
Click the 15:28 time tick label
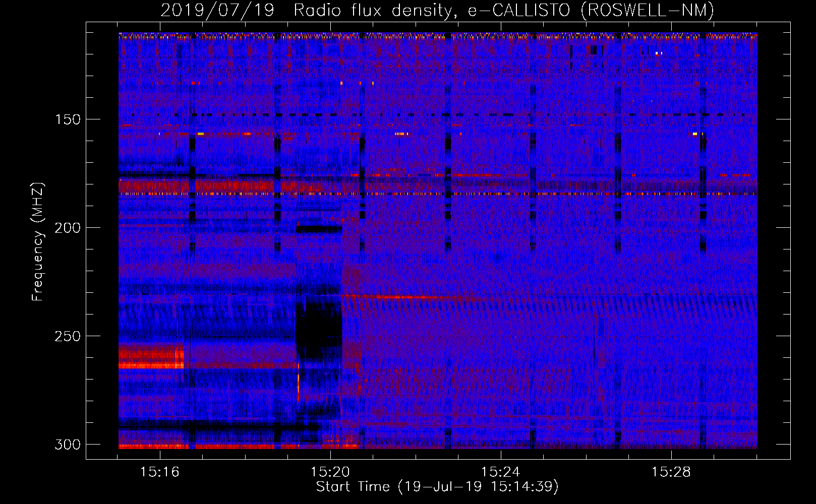671,472
